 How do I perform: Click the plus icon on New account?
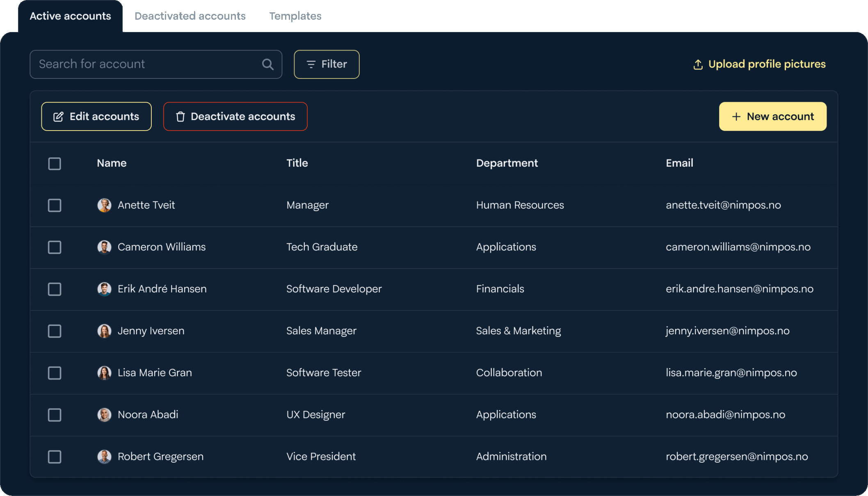click(736, 117)
